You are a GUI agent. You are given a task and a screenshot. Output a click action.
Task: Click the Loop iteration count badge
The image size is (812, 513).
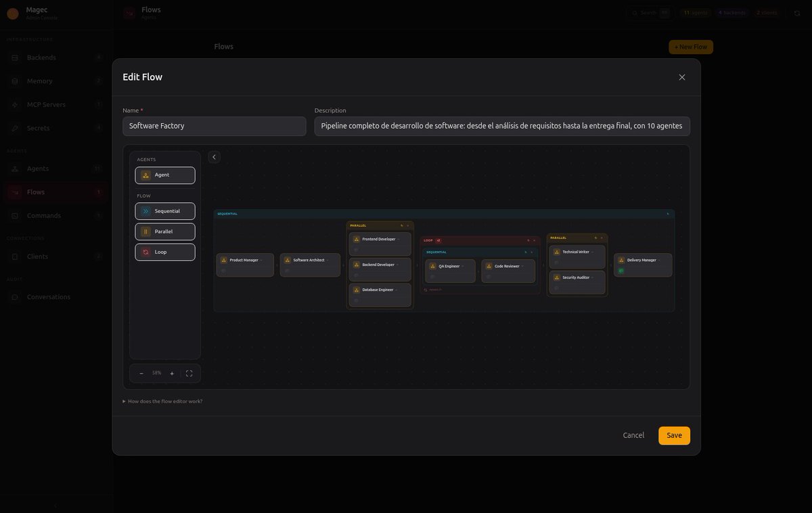[x=438, y=240]
